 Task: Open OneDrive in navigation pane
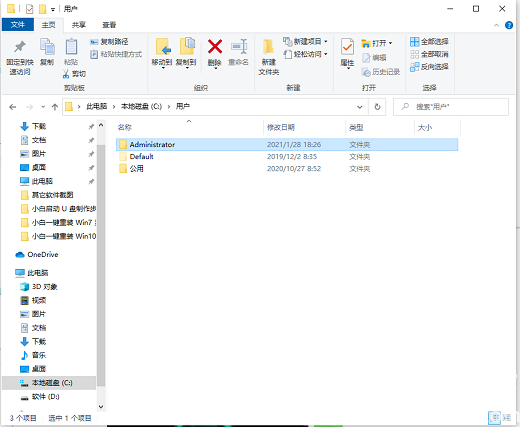pos(37,255)
